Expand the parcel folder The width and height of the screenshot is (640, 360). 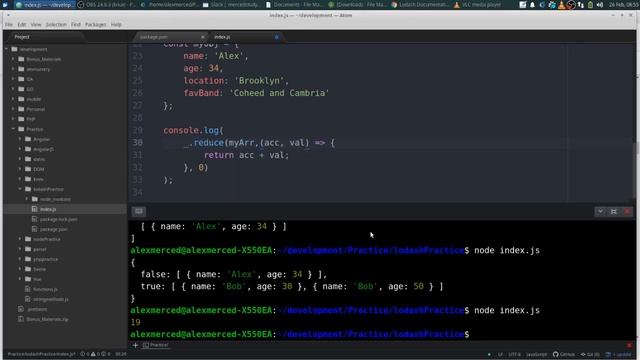pos(20,249)
